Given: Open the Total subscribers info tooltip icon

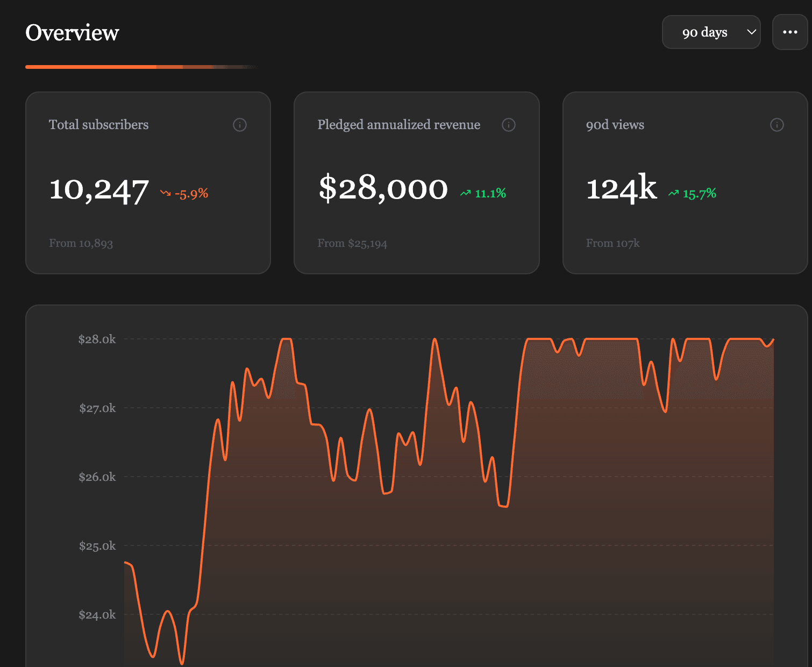Looking at the screenshot, I should pyautogui.click(x=240, y=125).
